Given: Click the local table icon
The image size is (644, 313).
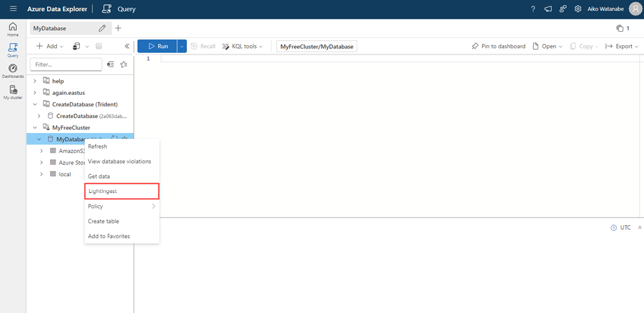Looking at the screenshot, I should [53, 174].
